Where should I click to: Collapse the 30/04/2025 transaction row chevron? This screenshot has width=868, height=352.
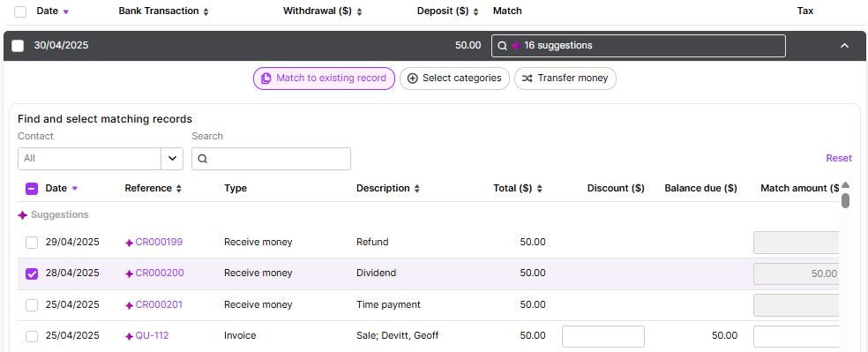(x=844, y=46)
